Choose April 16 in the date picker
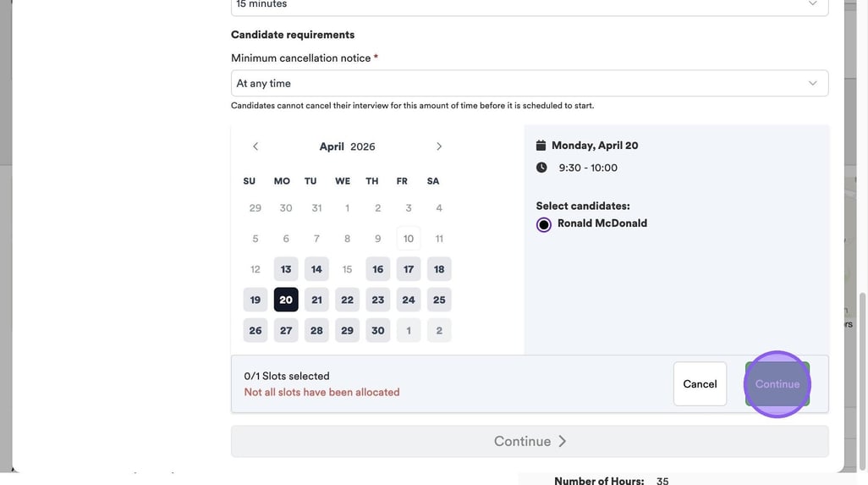 [377, 269]
